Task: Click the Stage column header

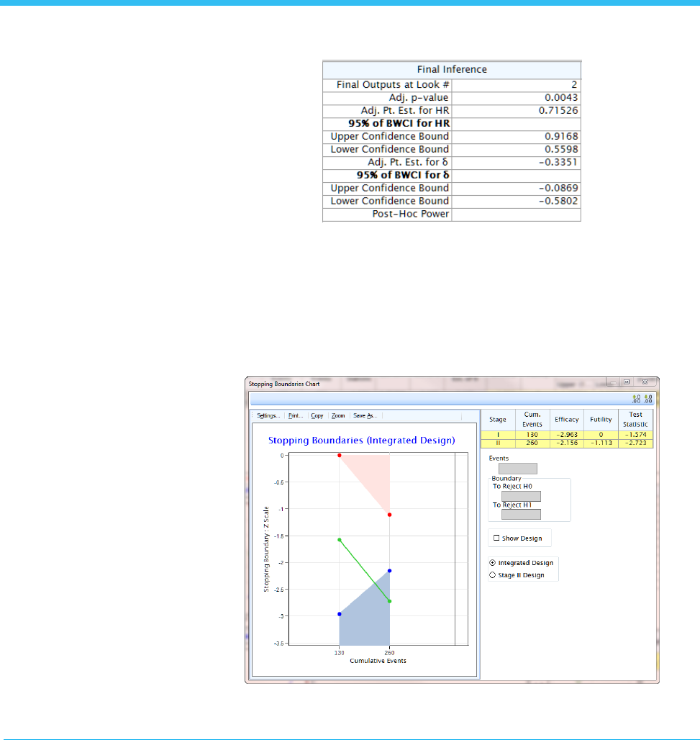Action: [x=498, y=420]
